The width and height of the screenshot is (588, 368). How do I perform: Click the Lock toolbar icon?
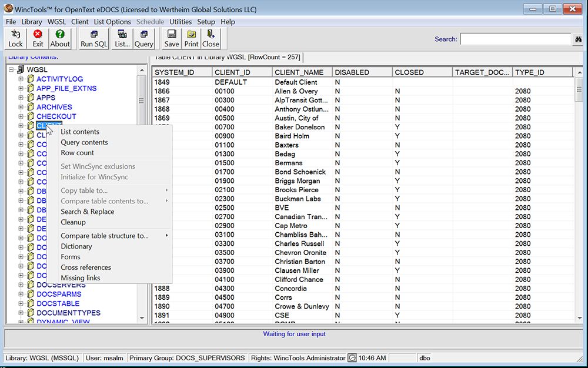[15, 39]
